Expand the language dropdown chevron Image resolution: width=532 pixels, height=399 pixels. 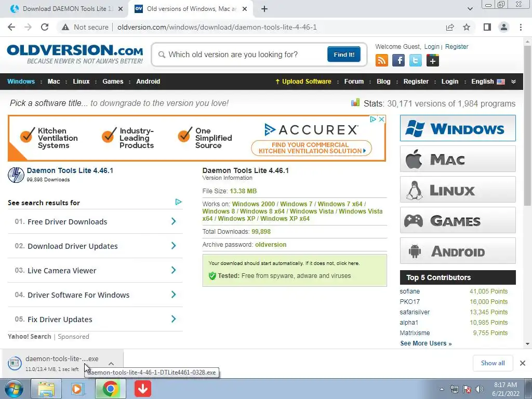(513, 82)
